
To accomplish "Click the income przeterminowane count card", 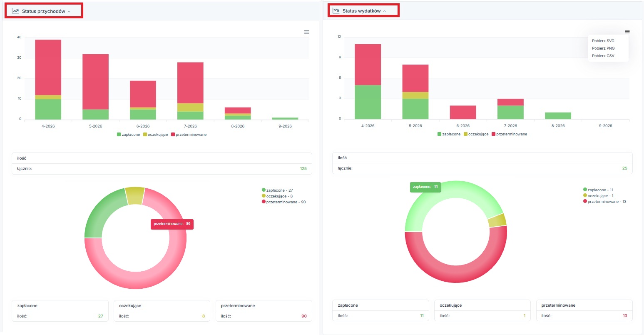I will pyautogui.click(x=264, y=311).
